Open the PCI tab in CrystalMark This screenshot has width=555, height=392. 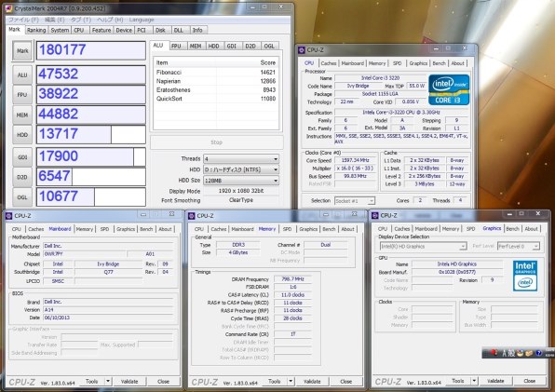142,30
